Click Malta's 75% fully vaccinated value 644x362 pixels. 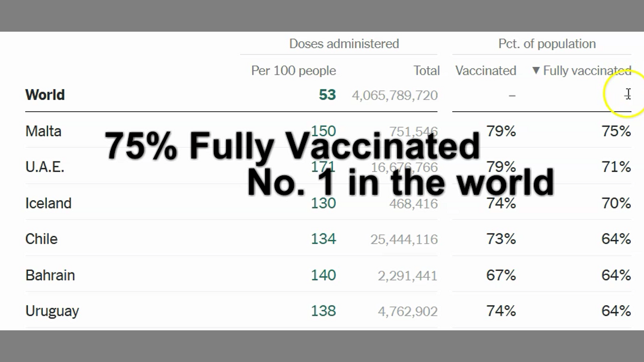pos(616,131)
